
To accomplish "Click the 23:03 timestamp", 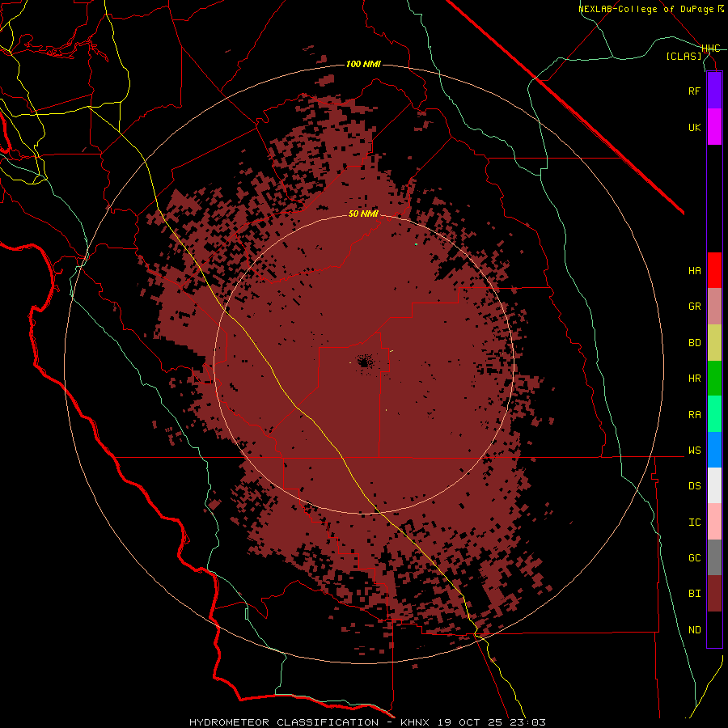I will tap(529, 722).
